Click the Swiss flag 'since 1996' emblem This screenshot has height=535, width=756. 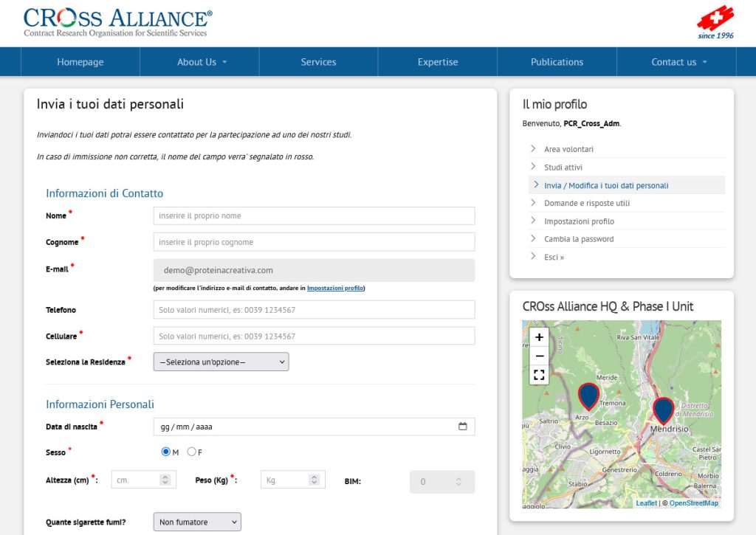[x=715, y=19]
